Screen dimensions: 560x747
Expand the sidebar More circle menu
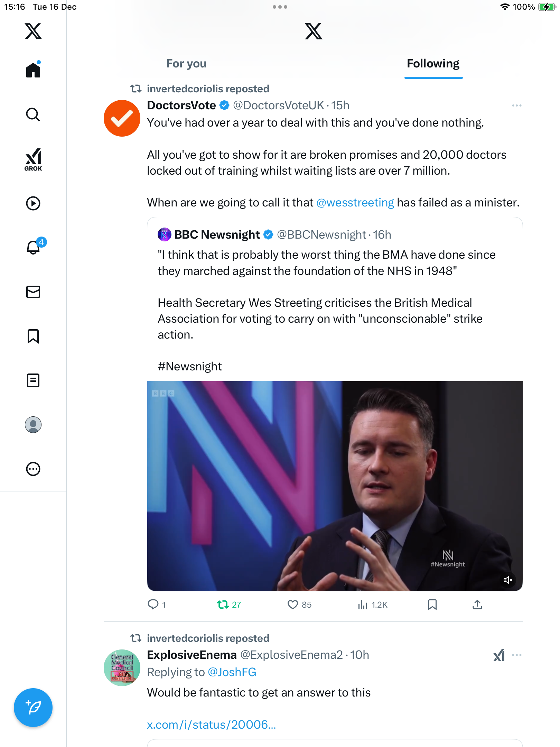point(33,469)
